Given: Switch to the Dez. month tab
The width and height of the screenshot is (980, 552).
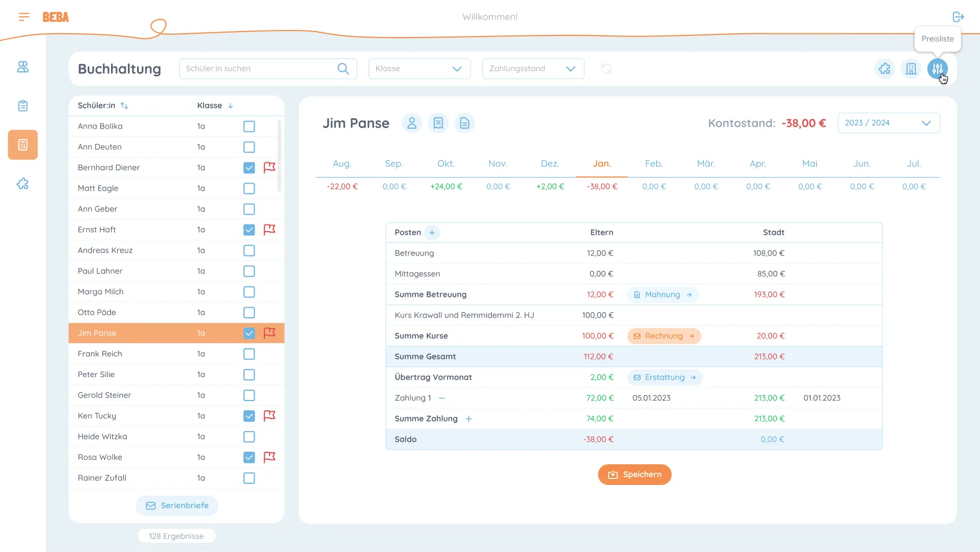Looking at the screenshot, I should [550, 164].
